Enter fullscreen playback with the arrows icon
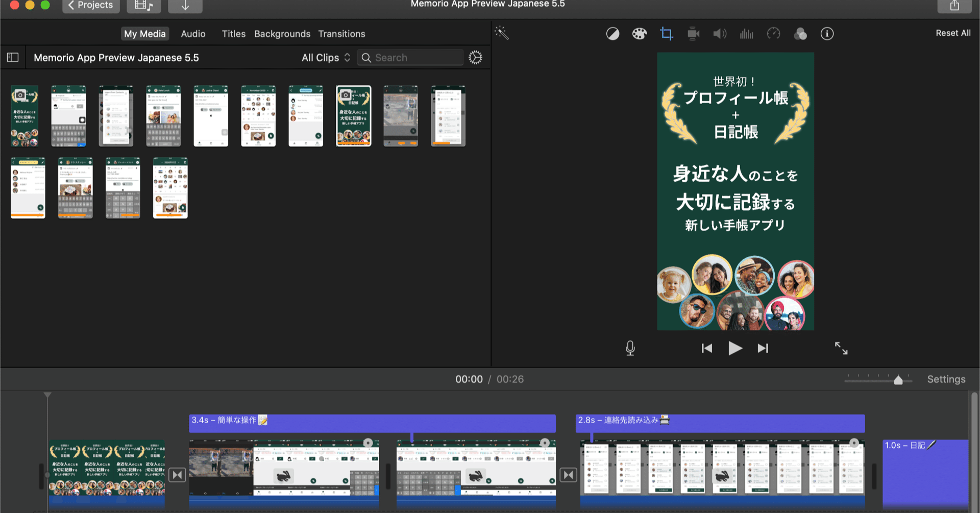This screenshot has height=513, width=980. click(841, 348)
